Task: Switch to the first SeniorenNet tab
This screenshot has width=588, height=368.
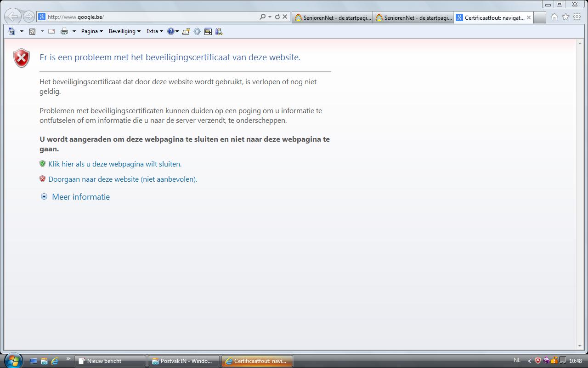Action: pos(332,18)
